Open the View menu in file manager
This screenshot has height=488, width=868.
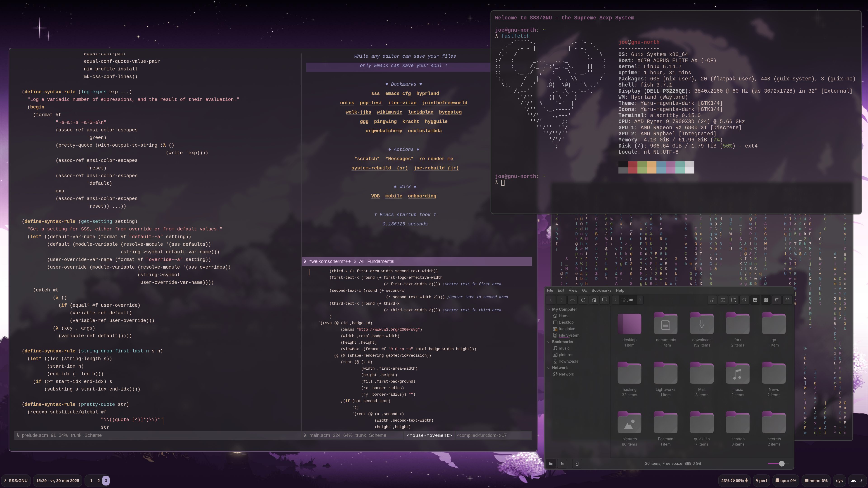click(x=573, y=290)
